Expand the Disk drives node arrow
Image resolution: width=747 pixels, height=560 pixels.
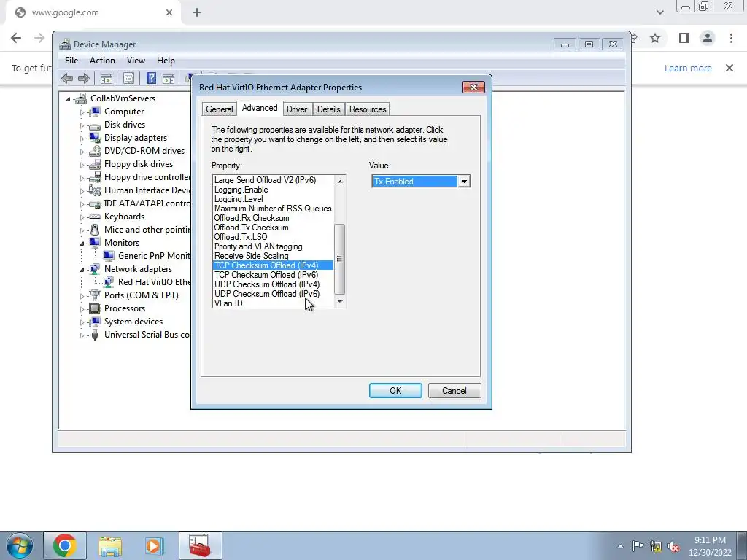tap(82, 125)
